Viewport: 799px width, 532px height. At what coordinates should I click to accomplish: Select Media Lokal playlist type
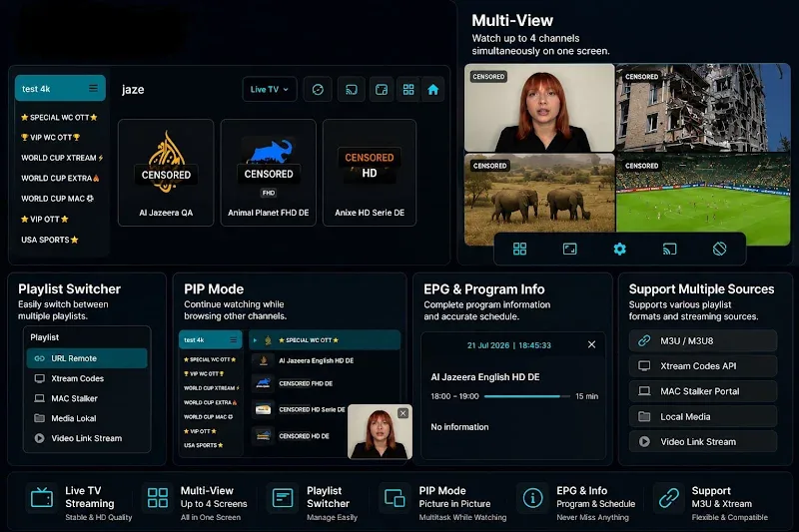coord(87,418)
